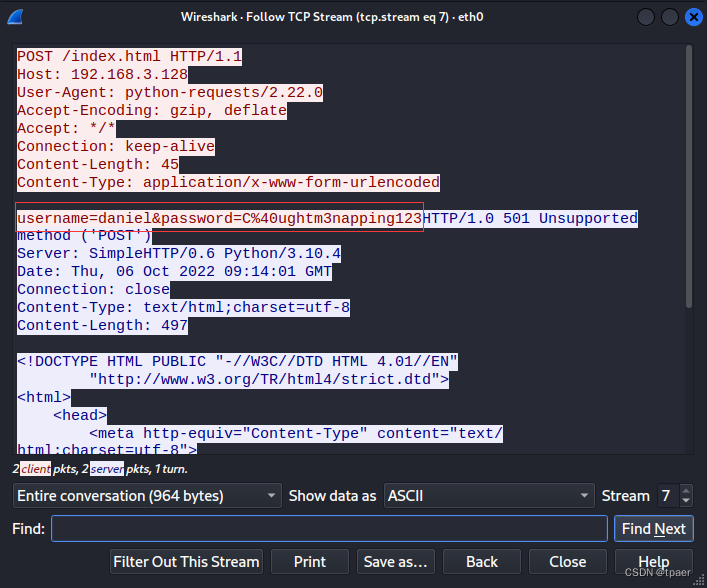This screenshot has height=588, width=707.
Task: Click Filter Out This Stream button
Action: (186, 562)
